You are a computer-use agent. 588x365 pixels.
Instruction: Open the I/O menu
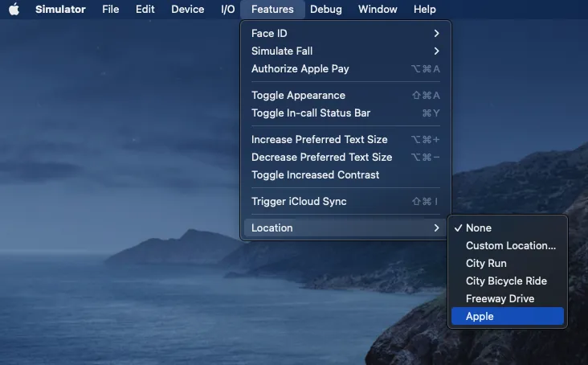[227, 10]
